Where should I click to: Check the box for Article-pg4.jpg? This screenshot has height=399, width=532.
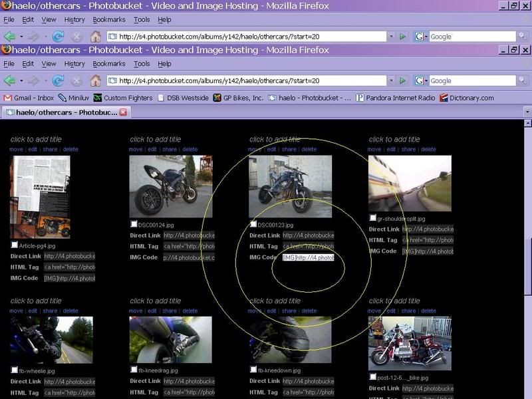[x=14, y=245]
